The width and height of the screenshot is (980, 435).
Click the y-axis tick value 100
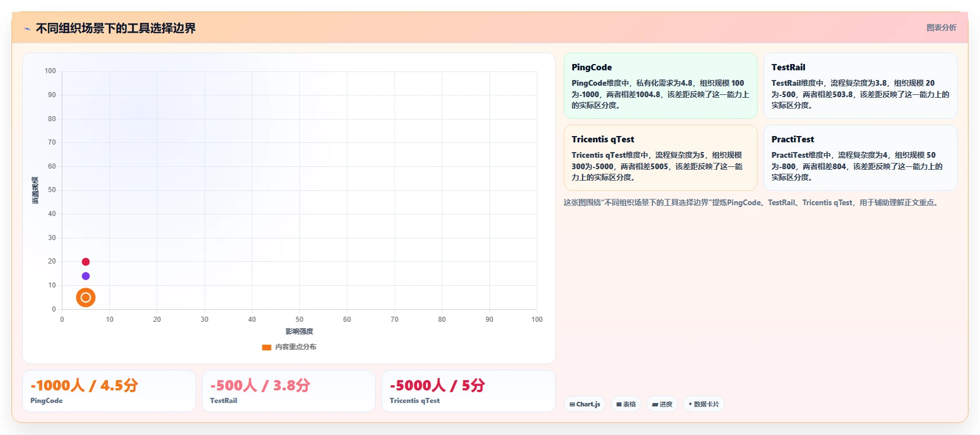pos(50,71)
